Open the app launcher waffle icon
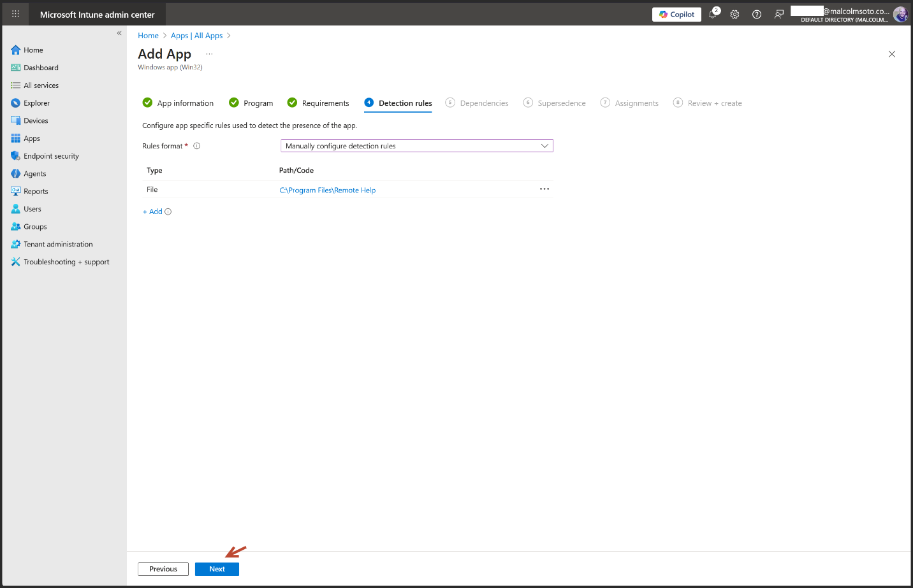The image size is (913, 588). [15, 14]
